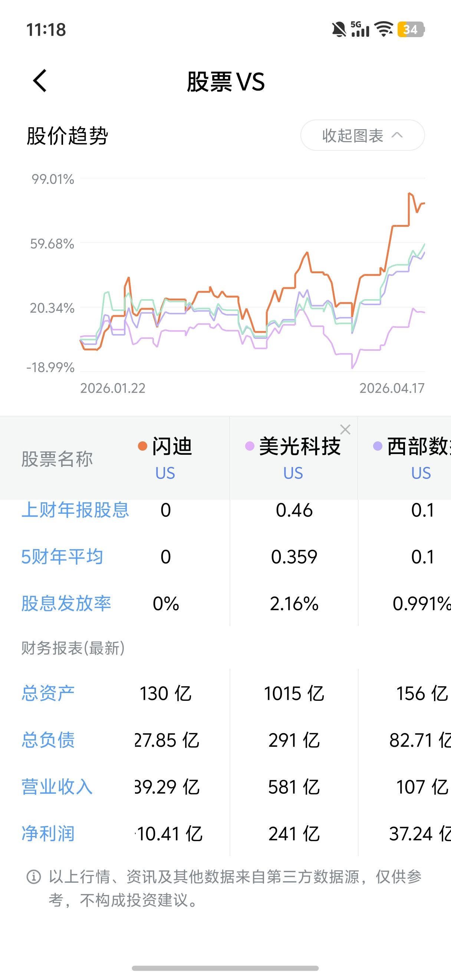Tap 美光科技 net profit 241 亿
Viewport: 451px width, 980px height.
point(294,834)
